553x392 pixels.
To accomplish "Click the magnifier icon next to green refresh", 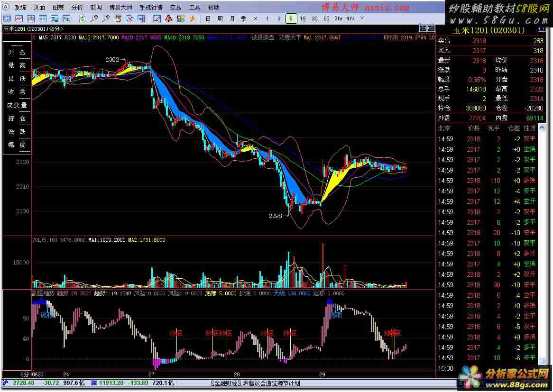I will coord(94,18).
